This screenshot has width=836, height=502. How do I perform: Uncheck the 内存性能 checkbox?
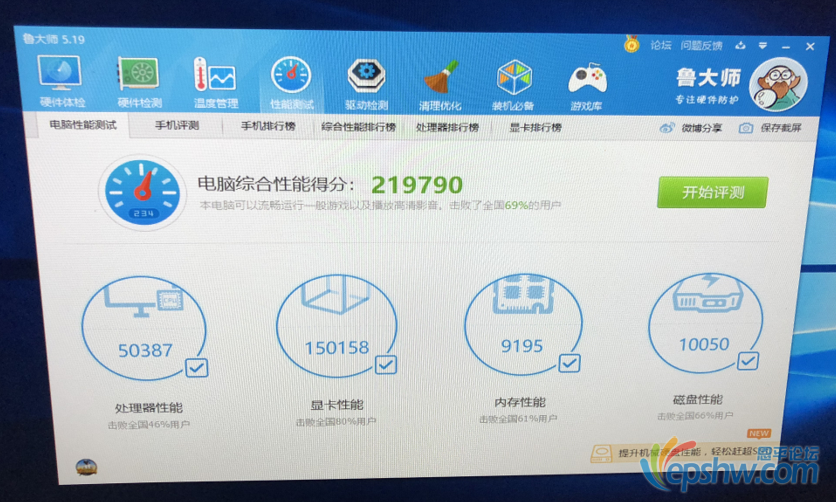(568, 363)
